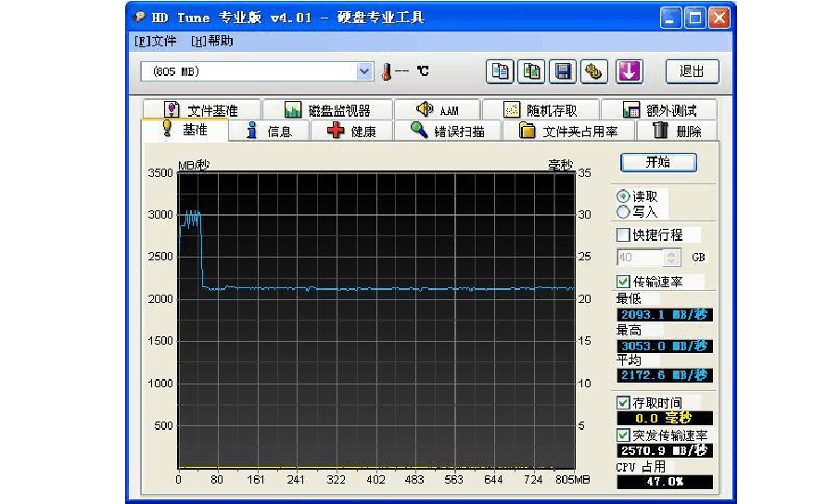The image size is (827, 504).
Task: Select the 读取 radio button
Action: 623,196
